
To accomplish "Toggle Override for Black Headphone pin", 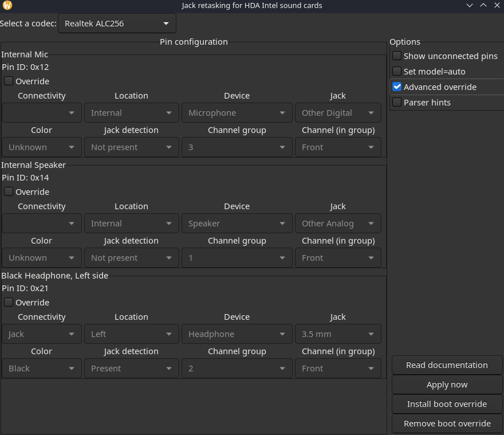I will 9,303.
